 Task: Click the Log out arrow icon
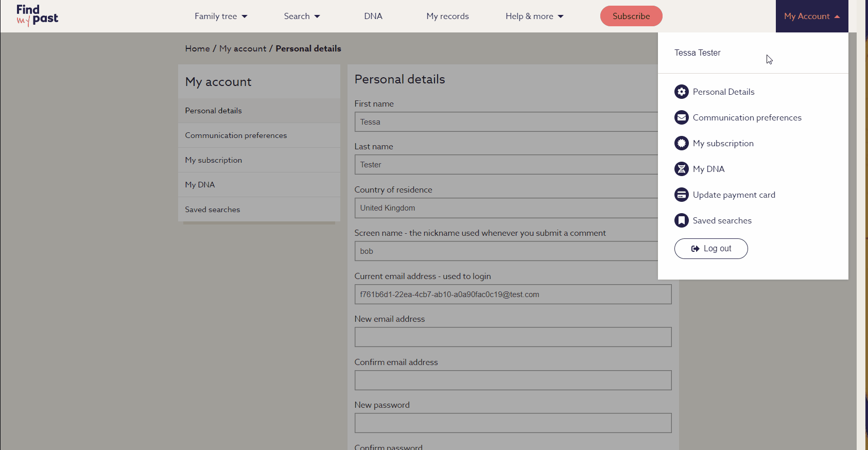pos(695,249)
